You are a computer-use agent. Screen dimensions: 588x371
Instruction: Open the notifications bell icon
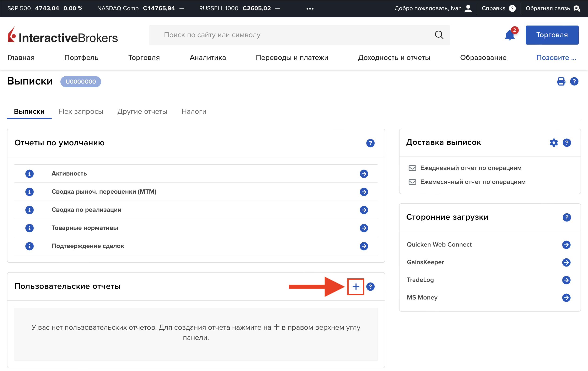coord(510,35)
